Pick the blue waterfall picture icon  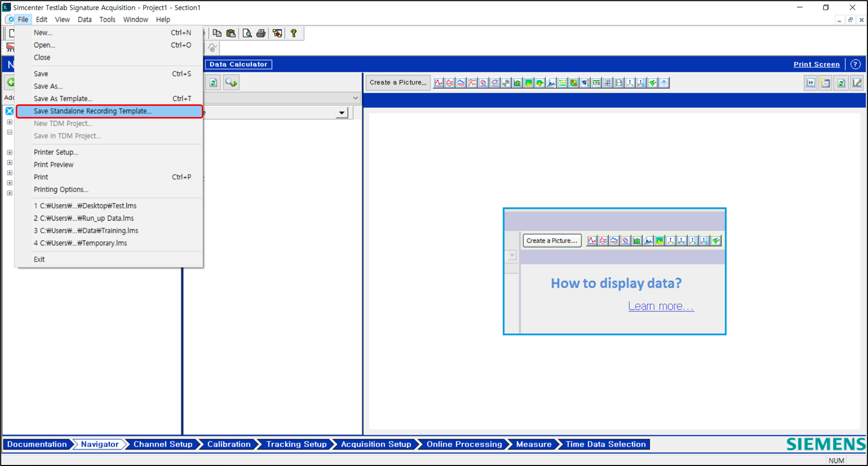coord(551,83)
